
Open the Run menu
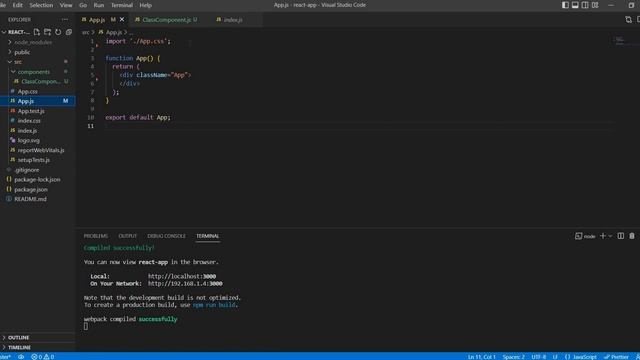[x=99, y=5]
